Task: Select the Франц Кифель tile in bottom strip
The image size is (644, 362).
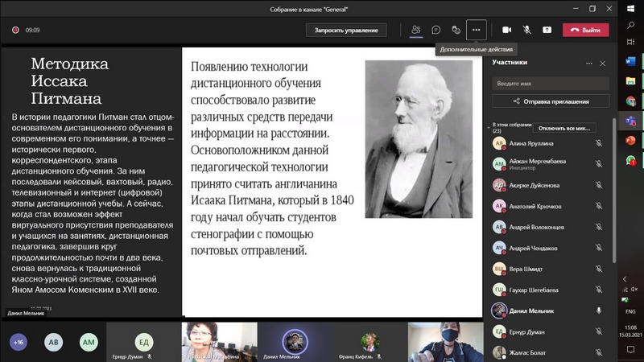Action: click(369, 342)
